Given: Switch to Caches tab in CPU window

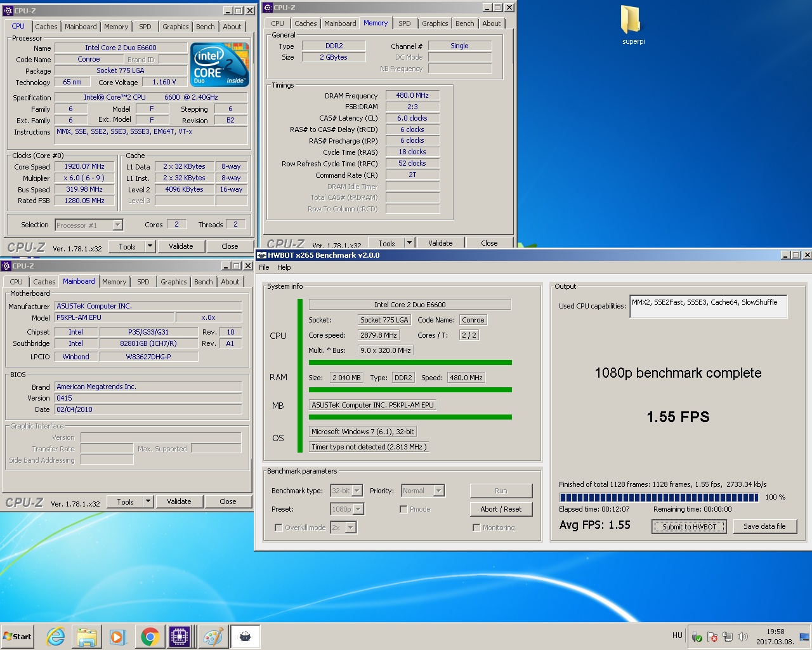Looking at the screenshot, I should (46, 27).
